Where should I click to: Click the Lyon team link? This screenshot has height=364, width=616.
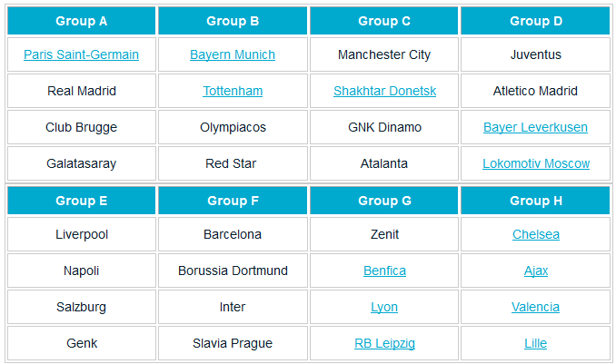tap(384, 308)
